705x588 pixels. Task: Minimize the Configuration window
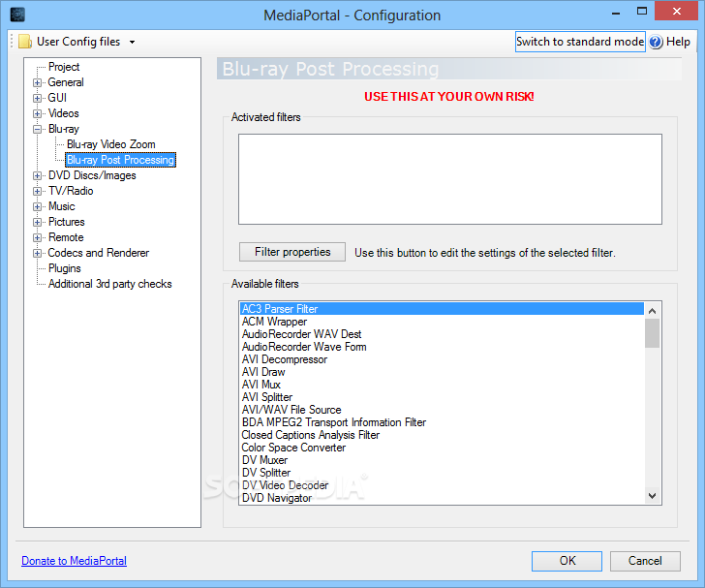[616, 13]
